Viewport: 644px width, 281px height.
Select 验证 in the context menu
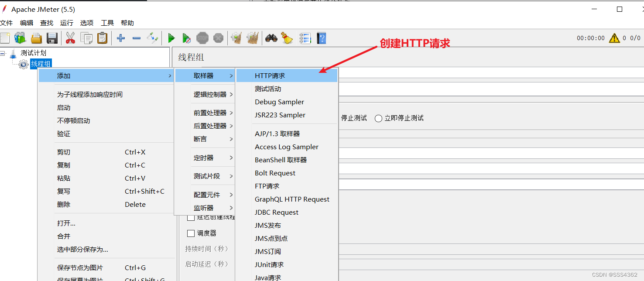point(106,134)
